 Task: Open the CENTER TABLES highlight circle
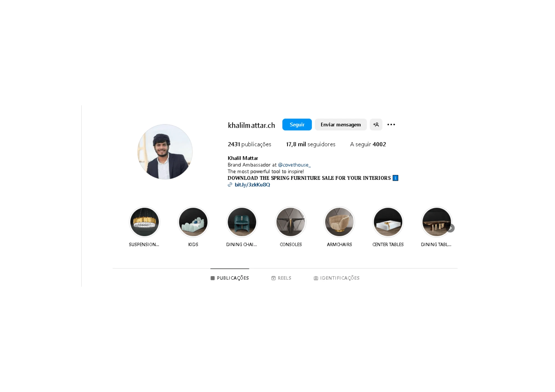[x=388, y=222]
